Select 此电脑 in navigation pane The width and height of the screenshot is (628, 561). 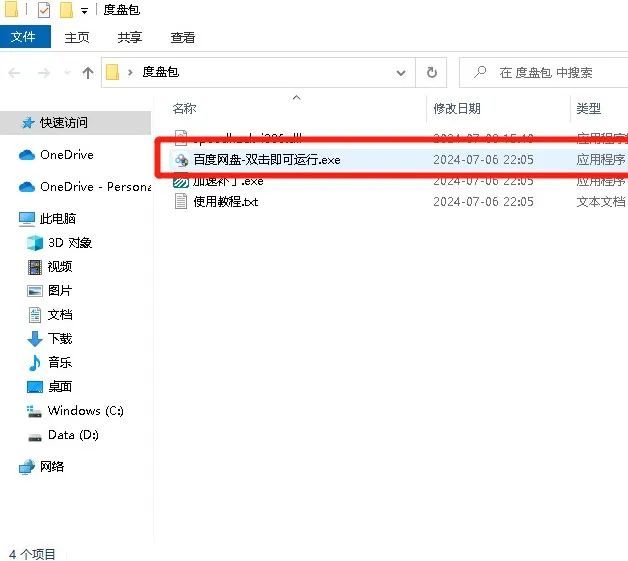(58, 219)
